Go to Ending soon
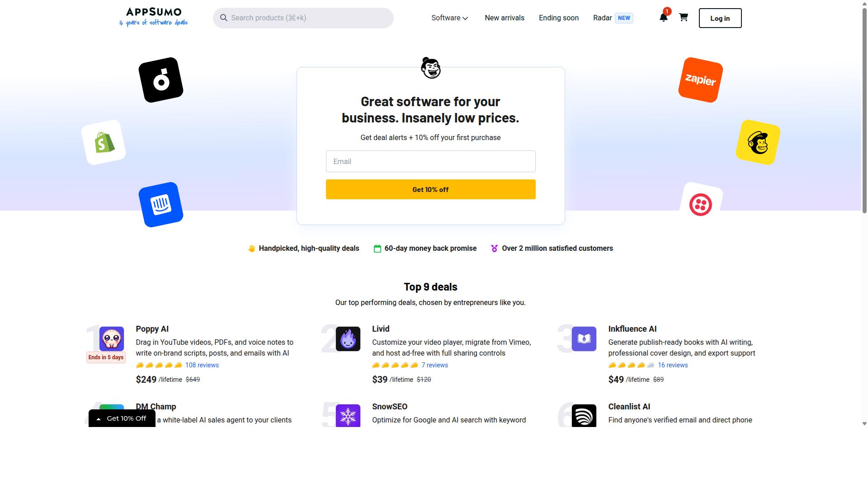868x488 pixels. click(x=559, y=18)
